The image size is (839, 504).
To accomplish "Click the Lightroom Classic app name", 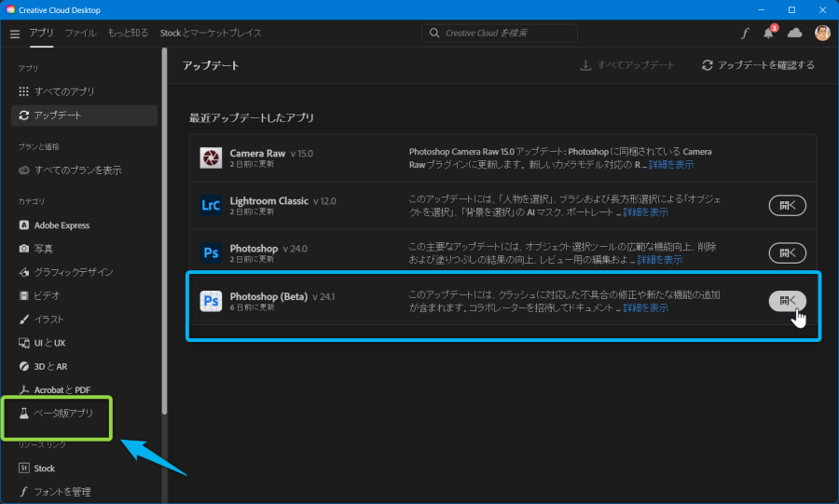I will [269, 201].
